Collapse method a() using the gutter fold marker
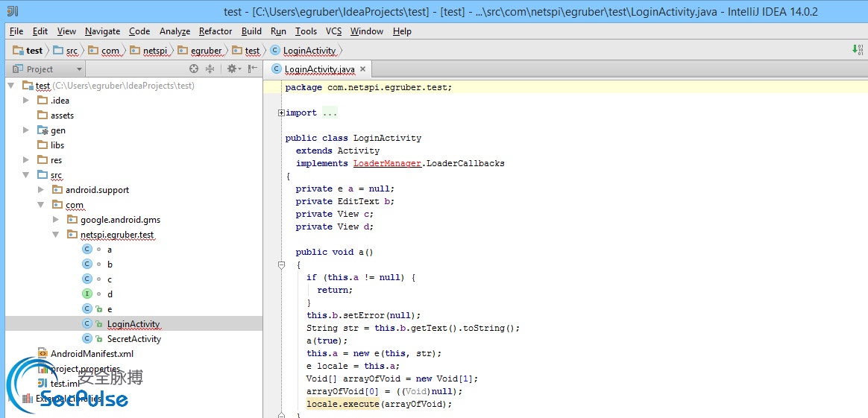868x418 pixels. point(281,265)
